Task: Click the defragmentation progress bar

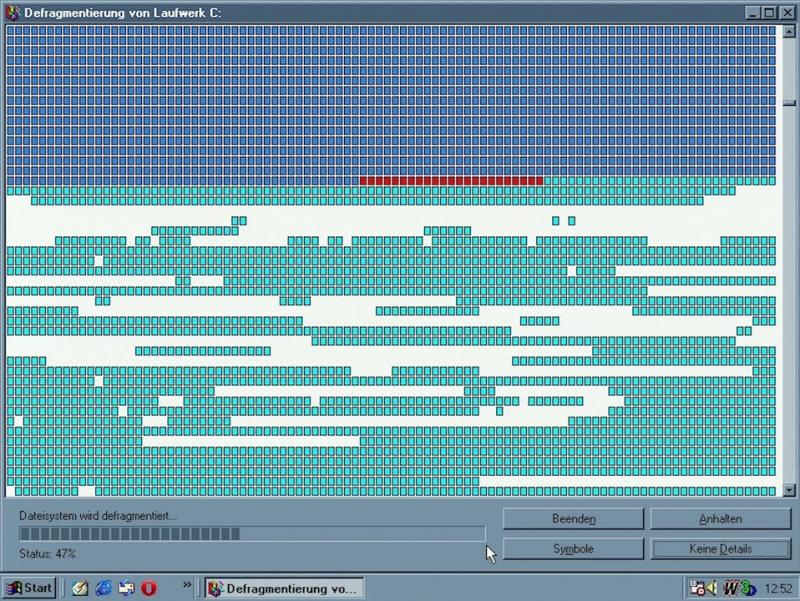Action: click(251, 534)
